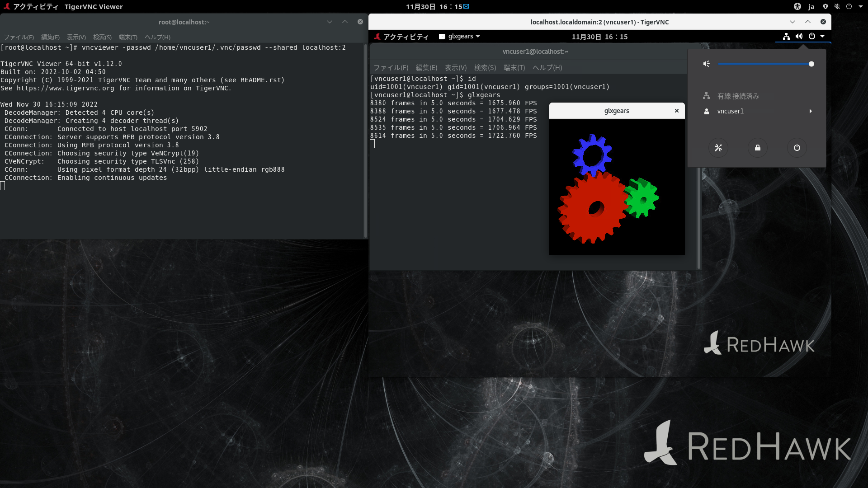Close the root@localhost terminal window
868x488 pixels.
point(360,22)
